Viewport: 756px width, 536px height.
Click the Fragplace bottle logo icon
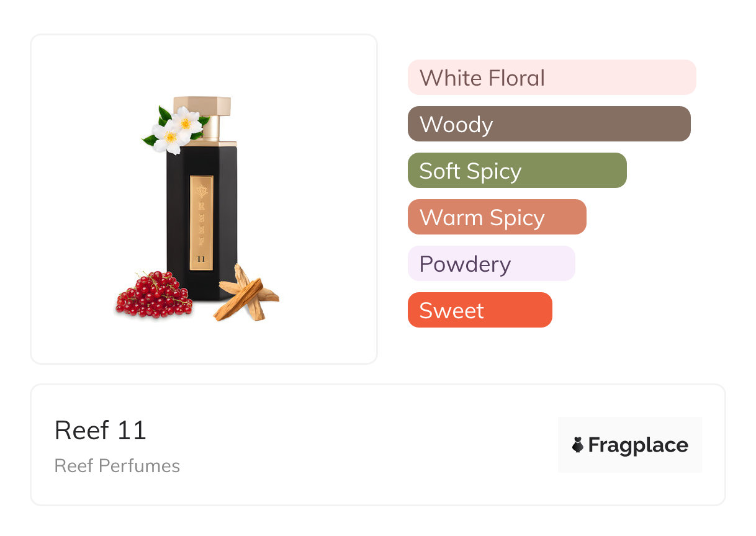click(578, 445)
